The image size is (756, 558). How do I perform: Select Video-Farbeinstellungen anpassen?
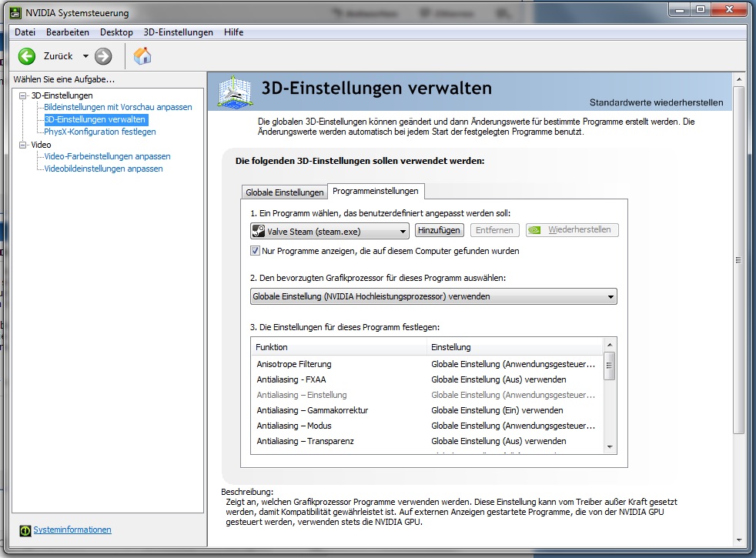(x=107, y=156)
